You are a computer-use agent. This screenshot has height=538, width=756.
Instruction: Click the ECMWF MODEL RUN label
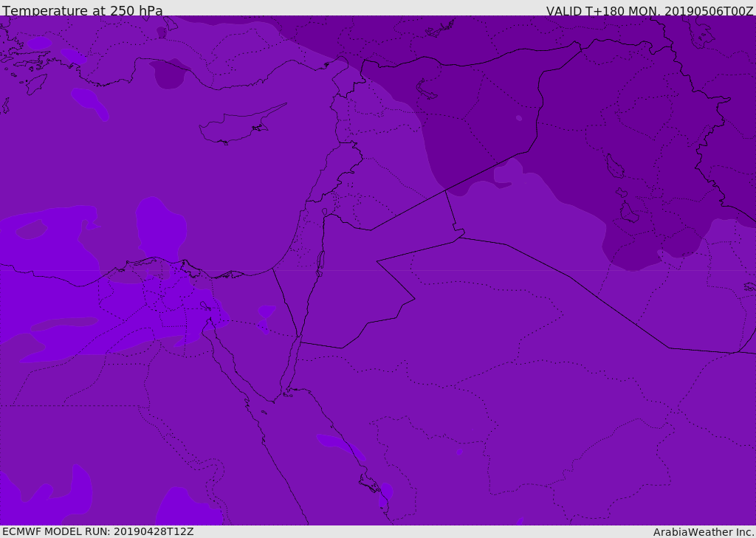(98, 531)
